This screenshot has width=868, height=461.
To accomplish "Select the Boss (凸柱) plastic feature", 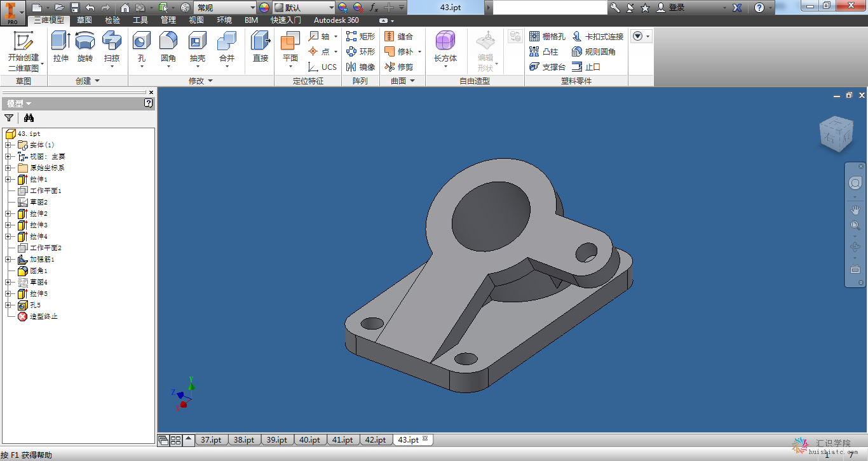I will (x=544, y=51).
